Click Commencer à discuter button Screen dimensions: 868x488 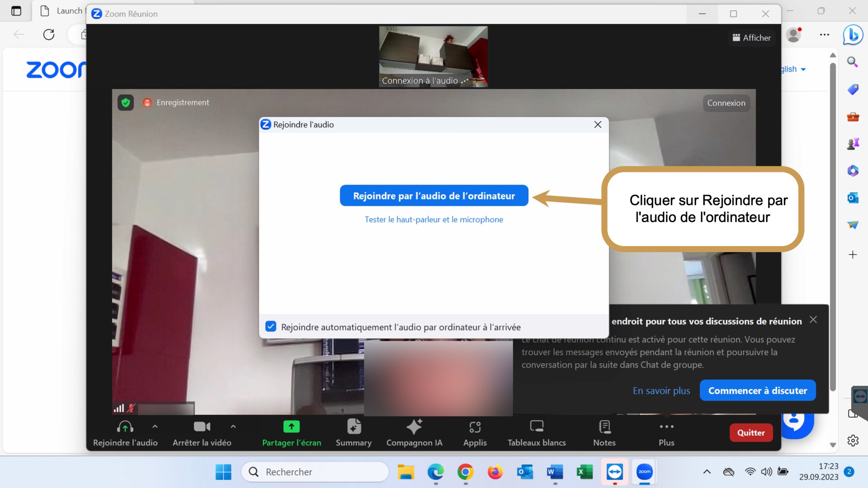pos(758,390)
